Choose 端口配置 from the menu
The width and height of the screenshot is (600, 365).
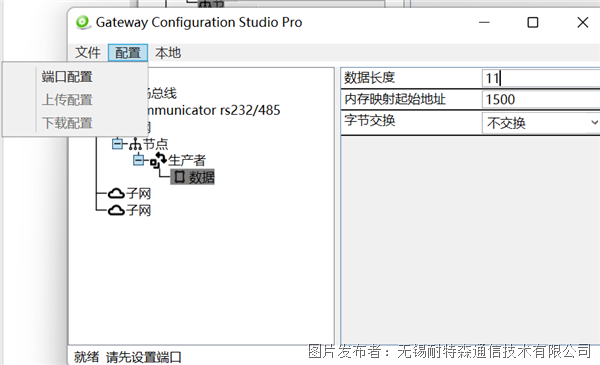pyautogui.click(x=67, y=77)
